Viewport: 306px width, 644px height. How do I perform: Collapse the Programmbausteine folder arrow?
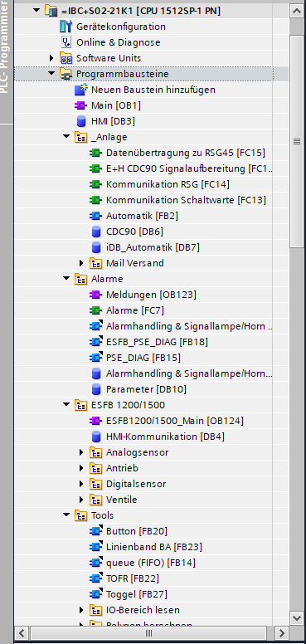[x=51, y=74]
